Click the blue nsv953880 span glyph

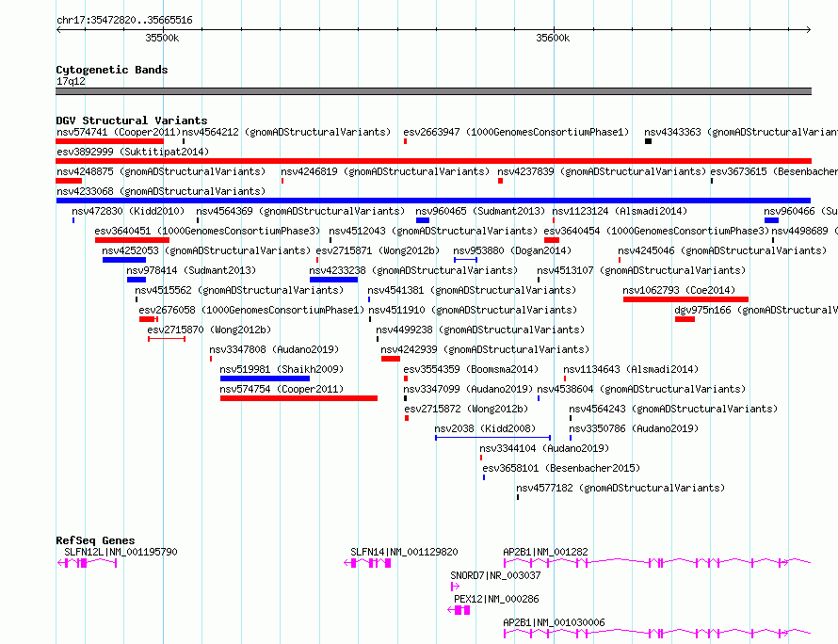click(465, 260)
